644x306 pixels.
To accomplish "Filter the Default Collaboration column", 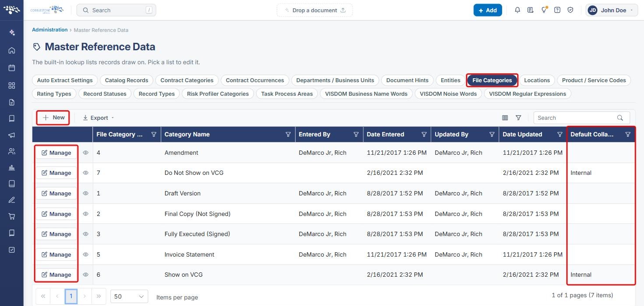I will [628, 135].
